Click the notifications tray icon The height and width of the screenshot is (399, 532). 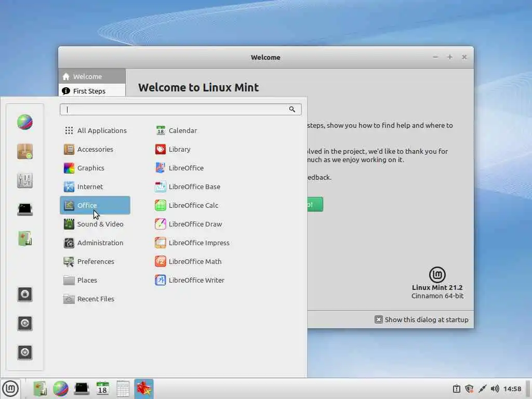(457, 389)
